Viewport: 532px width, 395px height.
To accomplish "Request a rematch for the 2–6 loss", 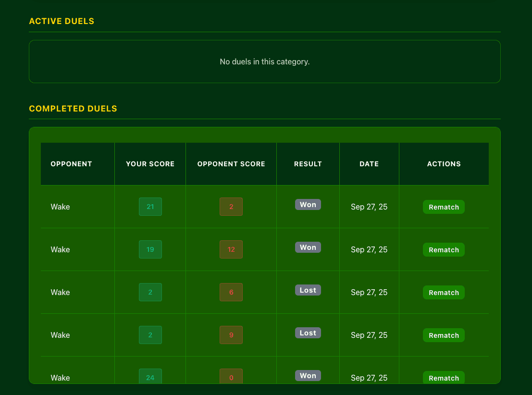I will pyautogui.click(x=444, y=293).
